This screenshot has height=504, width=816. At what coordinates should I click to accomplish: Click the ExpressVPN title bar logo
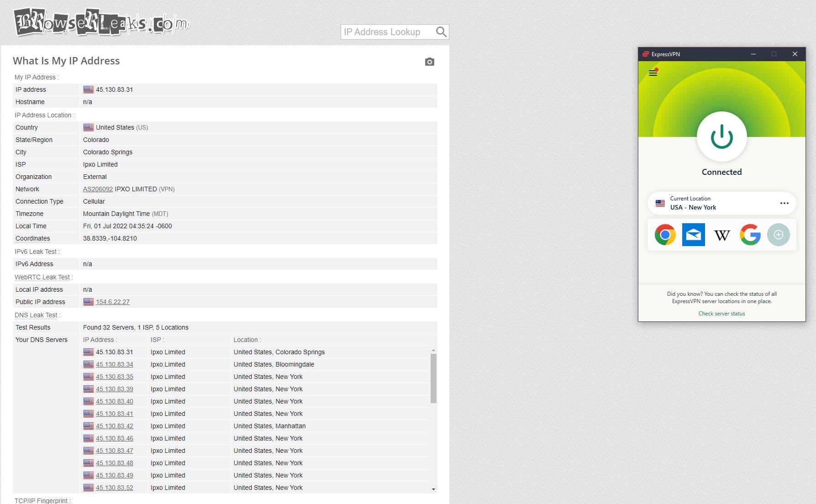tap(645, 54)
